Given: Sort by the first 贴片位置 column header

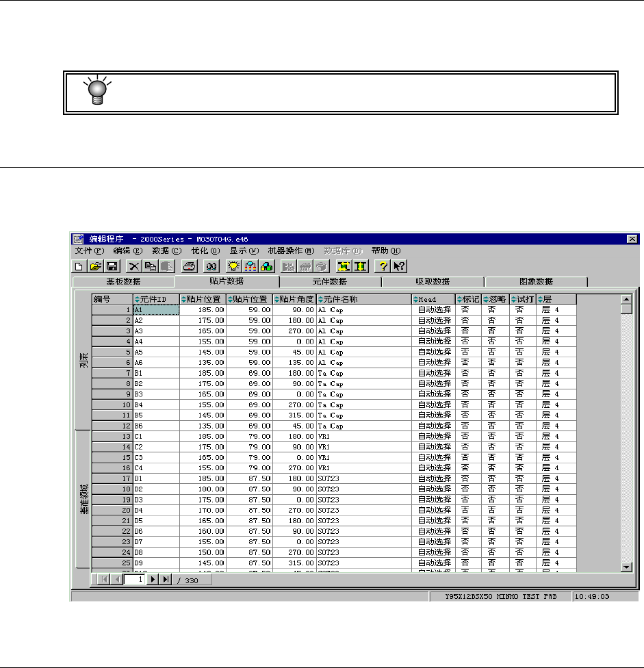Looking at the screenshot, I should pos(203,300).
